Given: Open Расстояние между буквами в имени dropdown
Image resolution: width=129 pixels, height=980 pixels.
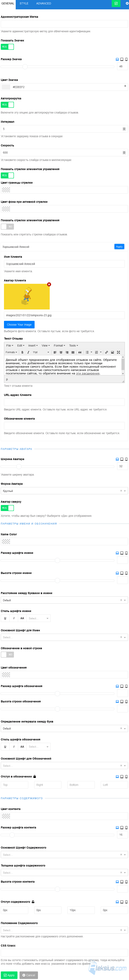Looking at the screenshot, I should pos(64,600).
